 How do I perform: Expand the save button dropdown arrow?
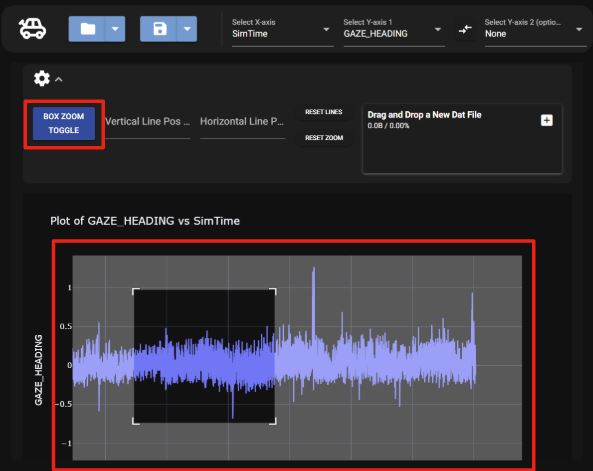tap(187, 29)
